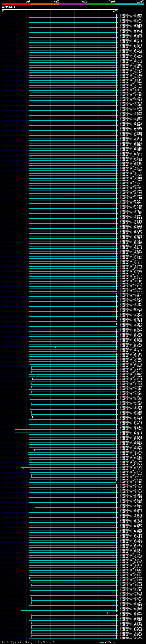Select hit UniRef100_P30173
The image size is (146, 644).
131,296
